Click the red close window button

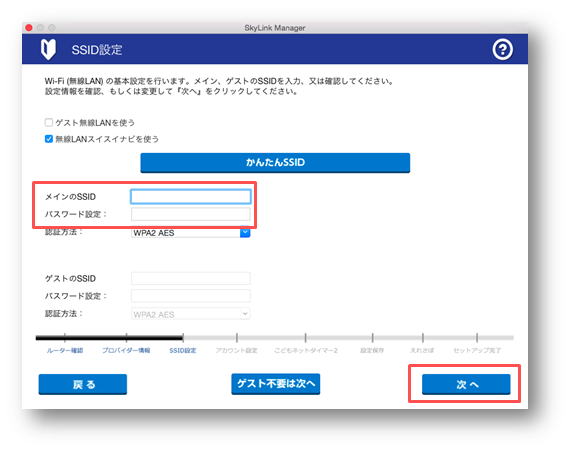click(29, 28)
